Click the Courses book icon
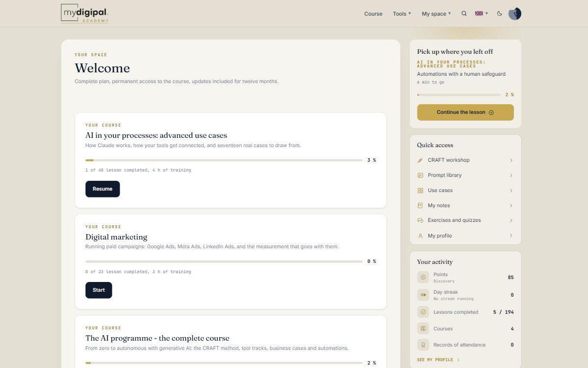The width and height of the screenshot is (588, 368). coord(423,328)
